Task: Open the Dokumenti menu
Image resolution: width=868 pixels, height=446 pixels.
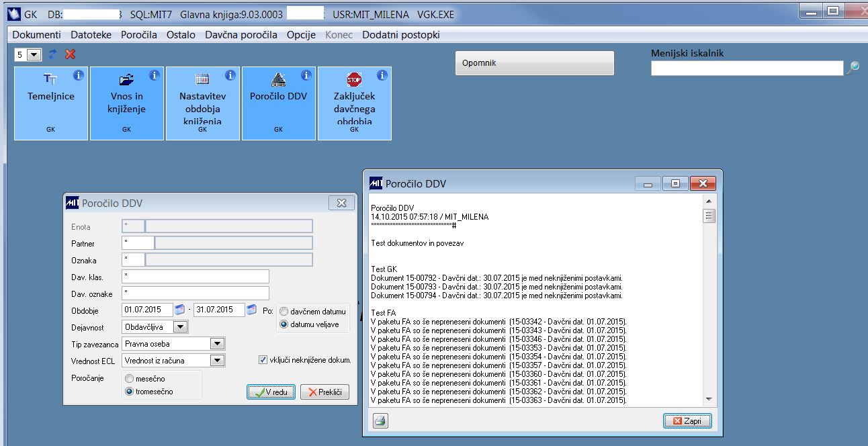Action: [x=37, y=35]
